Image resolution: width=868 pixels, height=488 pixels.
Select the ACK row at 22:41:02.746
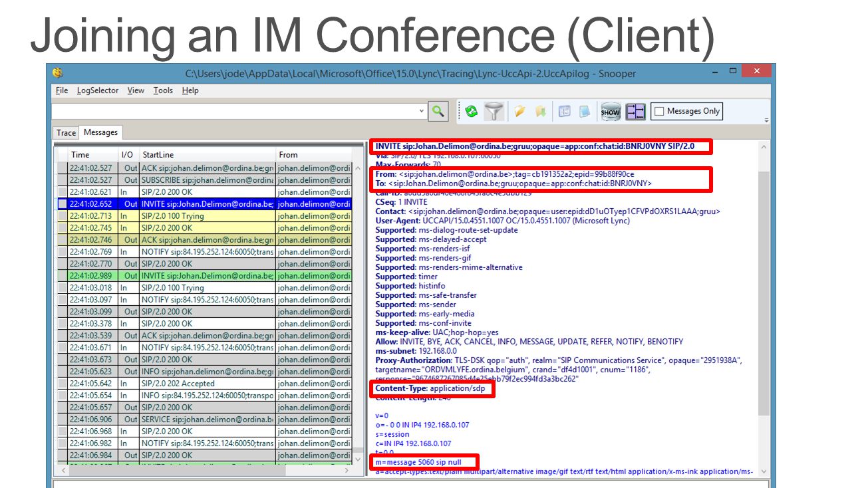coord(204,240)
